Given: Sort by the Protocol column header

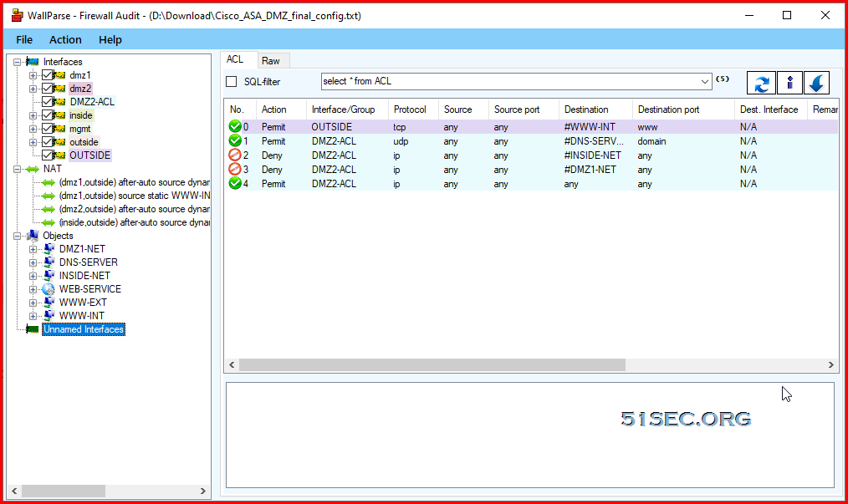Looking at the screenshot, I should pyautogui.click(x=414, y=109).
